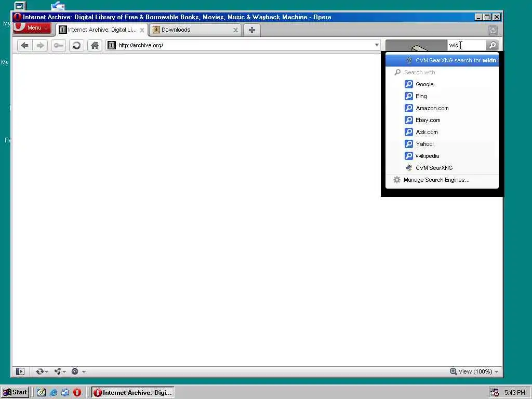Launch notepad-style quick launch icon
The height and width of the screenshot is (399, 532).
(x=42, y=393)
